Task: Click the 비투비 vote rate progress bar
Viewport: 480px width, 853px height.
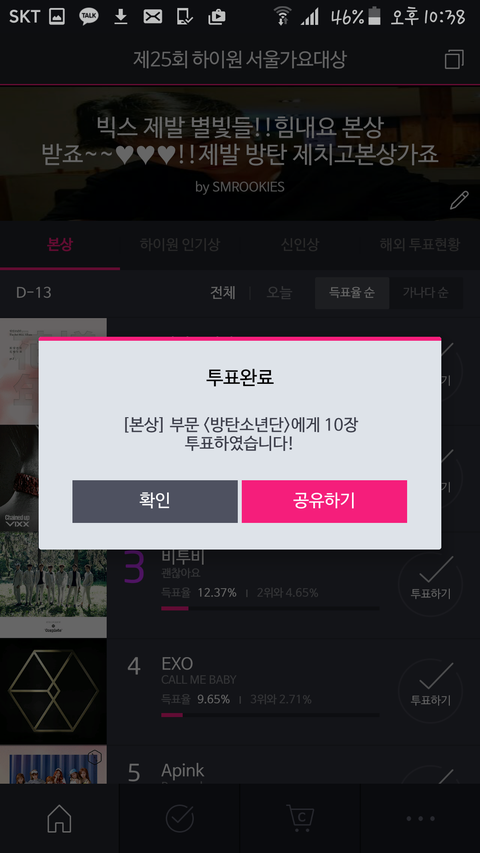Action: [270, 608]
